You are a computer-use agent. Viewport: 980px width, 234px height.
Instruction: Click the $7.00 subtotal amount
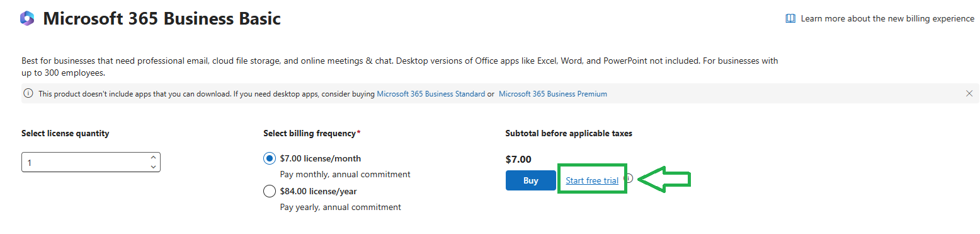[518, 159]
